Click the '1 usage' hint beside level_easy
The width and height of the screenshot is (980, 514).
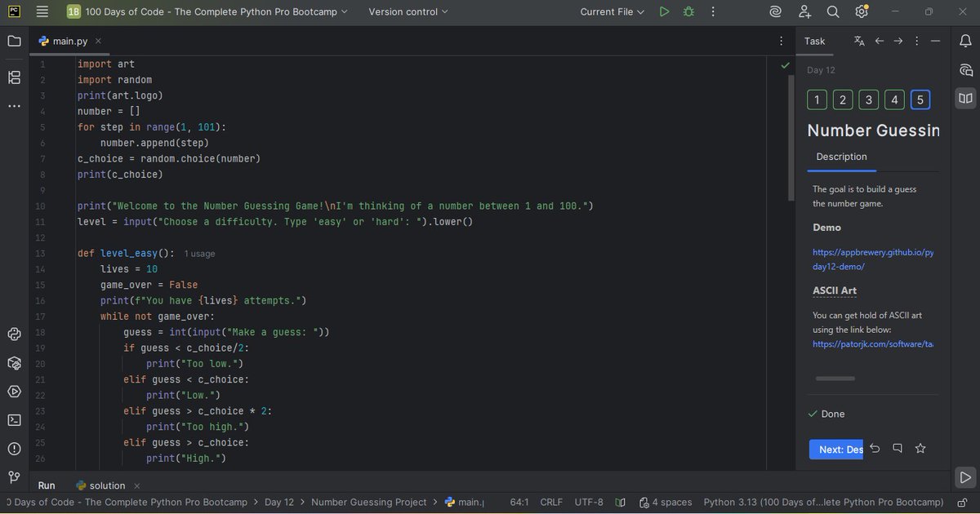tap(199, 254)
